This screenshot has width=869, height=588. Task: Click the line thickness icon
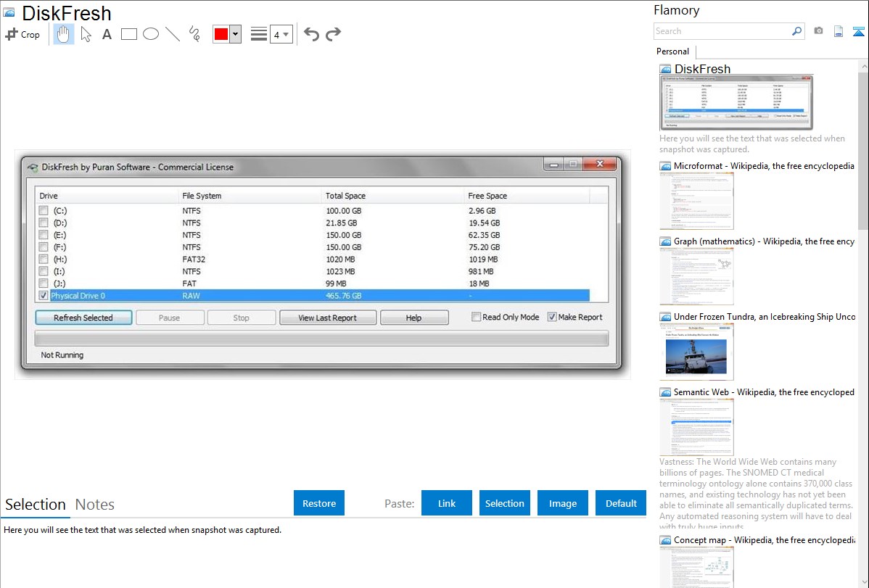259,34
